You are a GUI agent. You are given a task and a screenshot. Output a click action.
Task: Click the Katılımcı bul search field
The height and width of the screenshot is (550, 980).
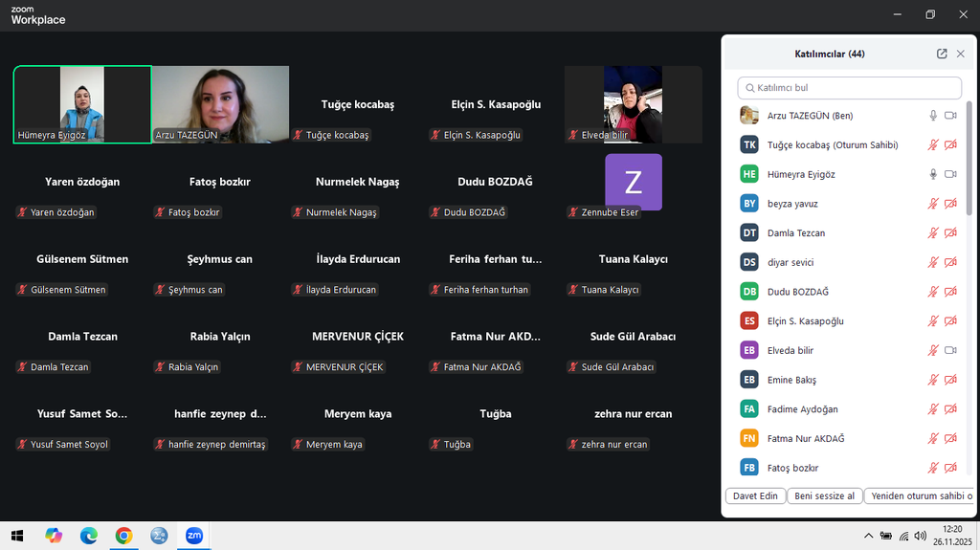850,88
